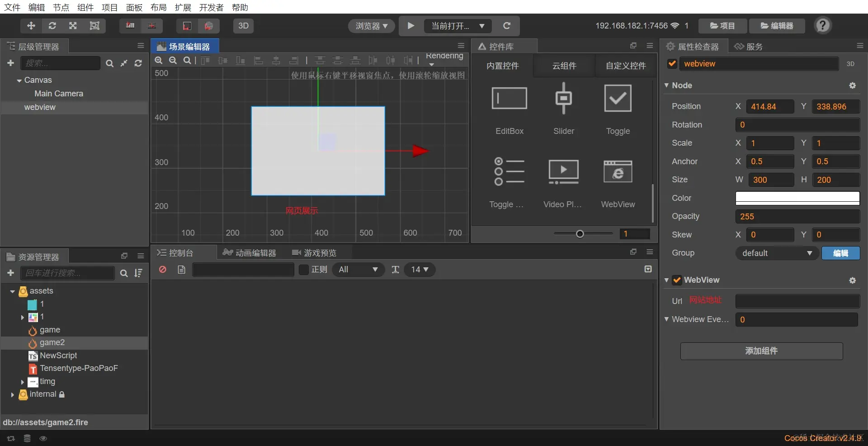Switch to the 服务 tab
The width and height of the screenshot is (868, 446).
749,47
